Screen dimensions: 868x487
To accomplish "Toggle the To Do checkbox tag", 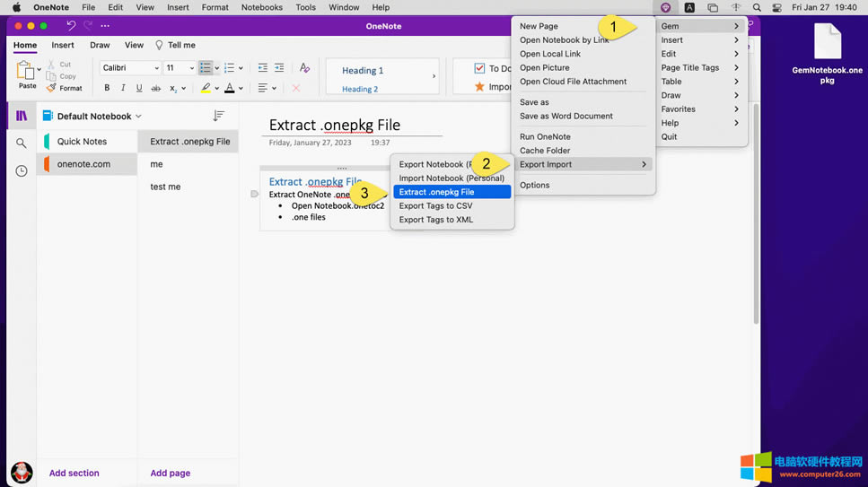I will coord(479,68).
